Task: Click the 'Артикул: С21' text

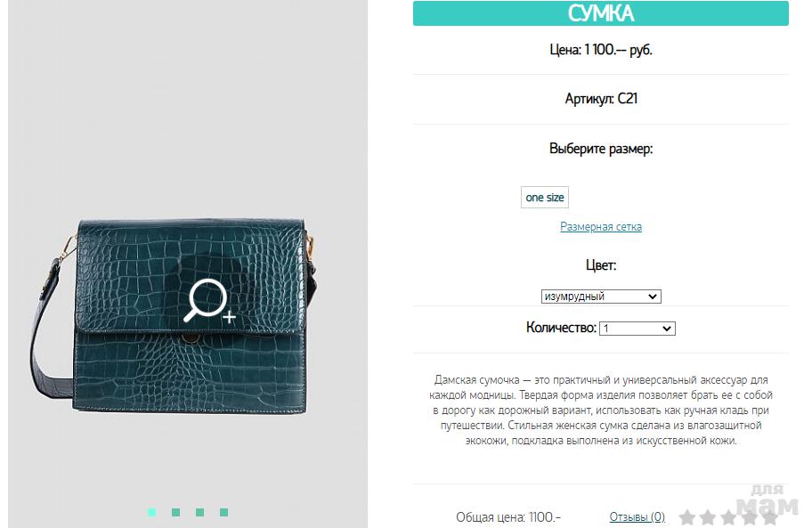Action: click(x=601, y=98)
